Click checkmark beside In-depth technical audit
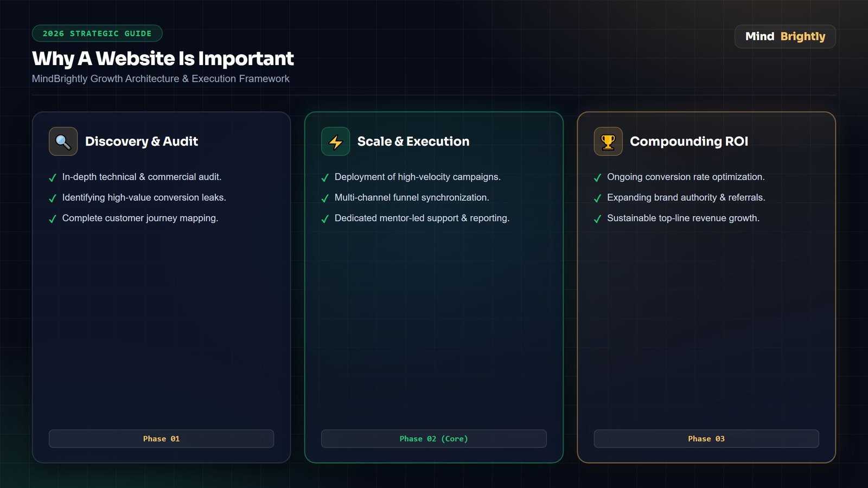Image resolution: width=868 pixels, height=488 pixels. [53, 178]
